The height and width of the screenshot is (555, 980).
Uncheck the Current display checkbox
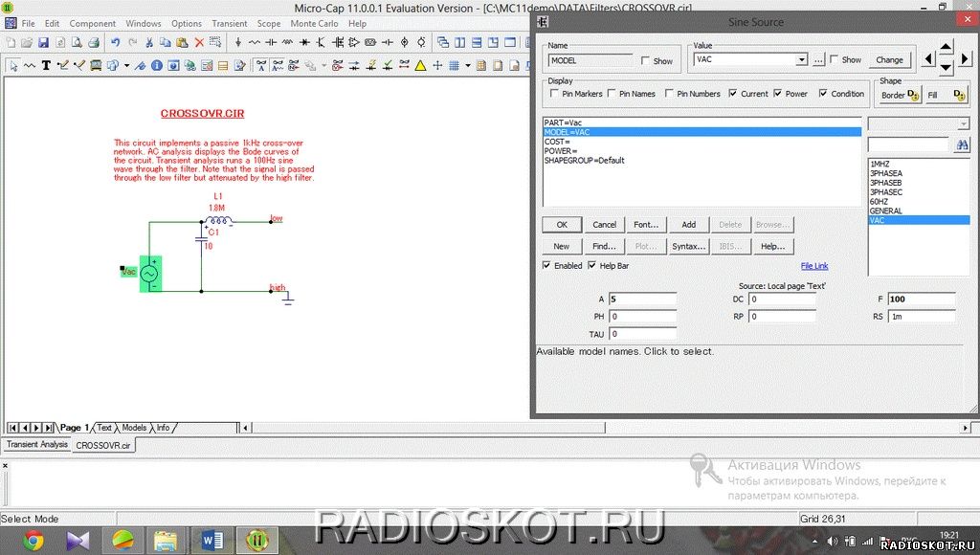click(x=732, y=93)
